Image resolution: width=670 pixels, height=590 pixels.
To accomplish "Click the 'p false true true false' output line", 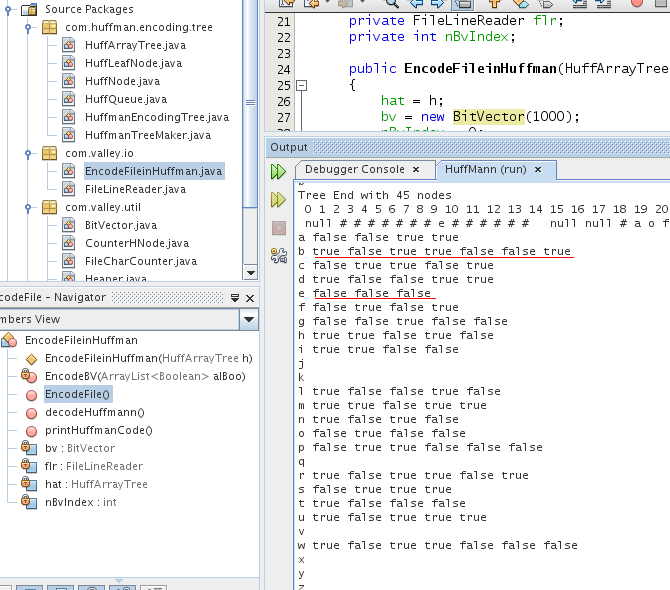I will click(420, 447).
